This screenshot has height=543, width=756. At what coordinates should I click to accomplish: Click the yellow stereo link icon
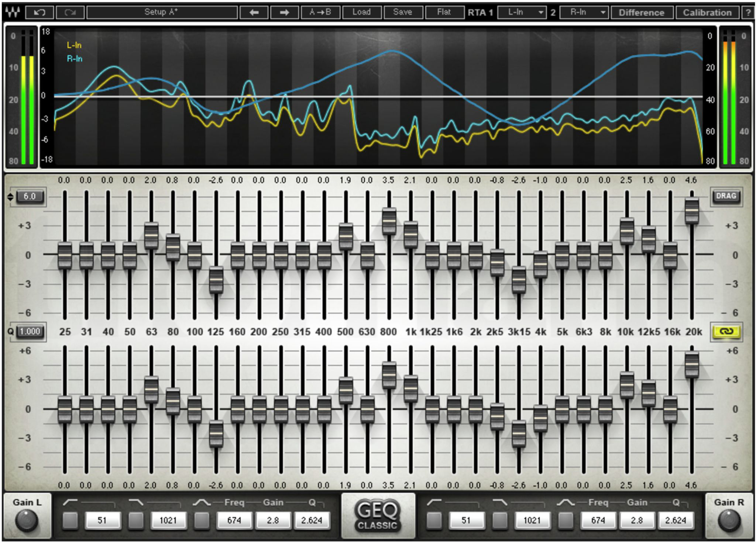[x=726, y=332]
